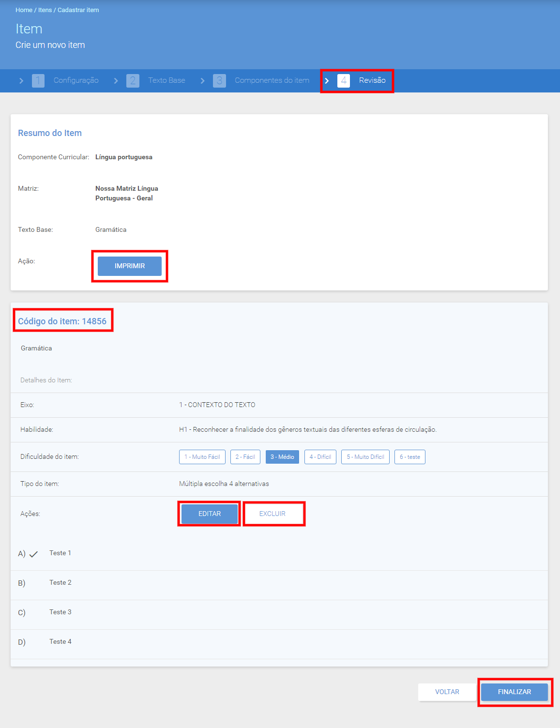Select step number 3 badge
560x728 pixels.
219,81
